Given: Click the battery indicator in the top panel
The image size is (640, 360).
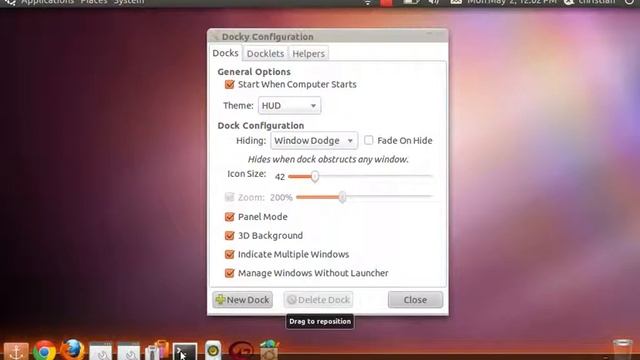Looking at the screenshot, I should click(411, 2).
